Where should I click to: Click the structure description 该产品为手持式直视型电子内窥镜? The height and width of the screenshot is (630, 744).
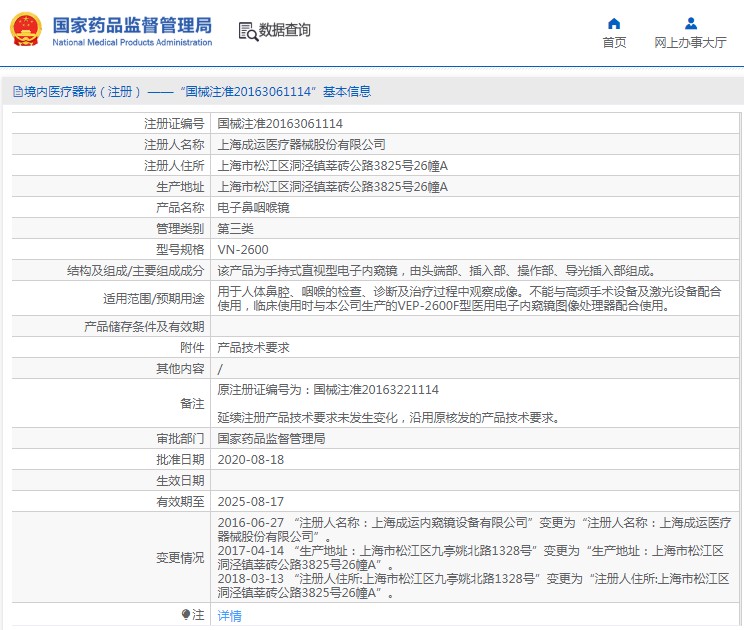[x=307, y=271]
